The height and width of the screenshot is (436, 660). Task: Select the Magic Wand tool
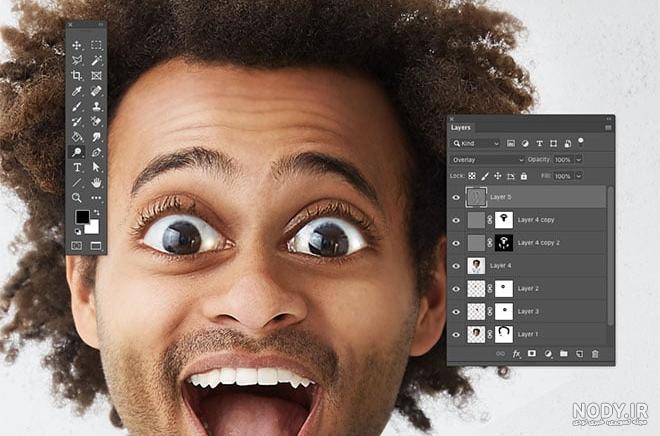tap(96, 60)
